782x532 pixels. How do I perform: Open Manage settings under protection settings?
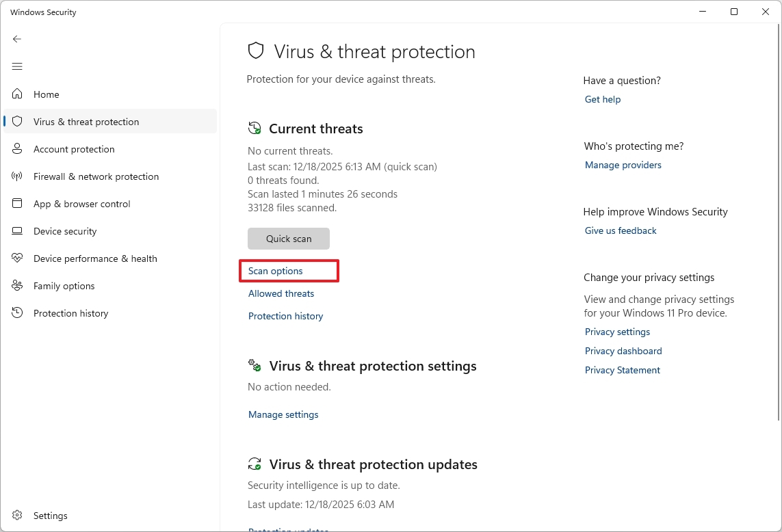click(283, 414)
